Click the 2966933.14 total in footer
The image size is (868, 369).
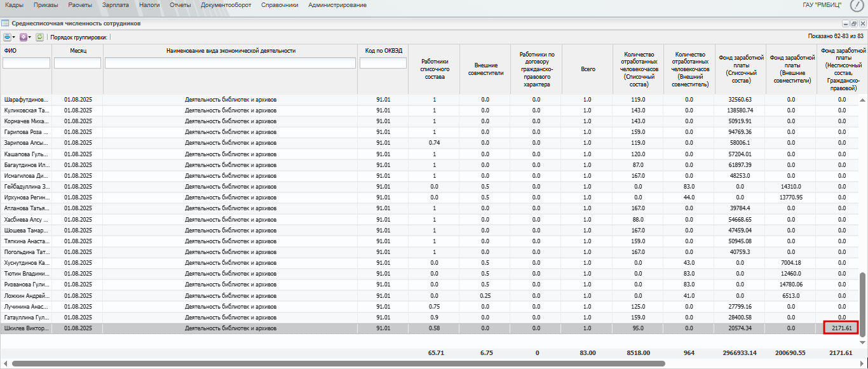click(740, 352)
